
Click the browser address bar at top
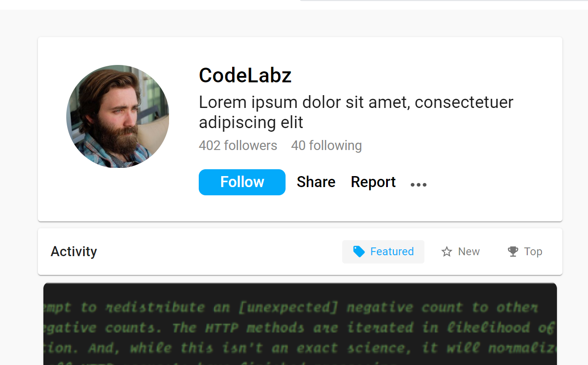pos(443,2)
